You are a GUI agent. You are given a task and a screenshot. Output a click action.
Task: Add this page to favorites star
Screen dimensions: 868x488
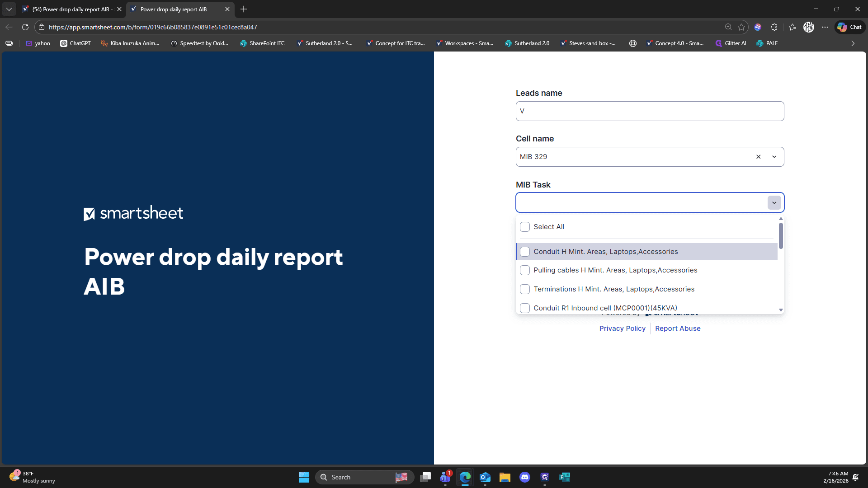(x=741, y=27)
